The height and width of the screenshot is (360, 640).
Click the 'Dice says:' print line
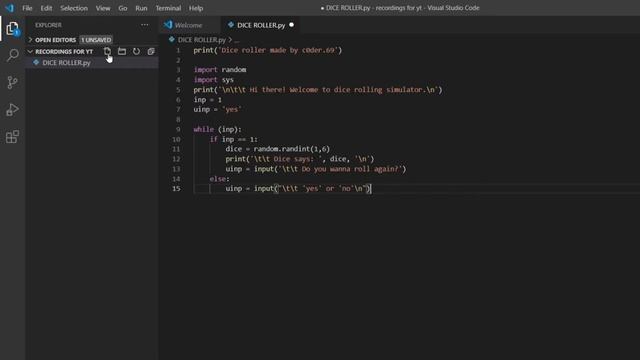[300, 159]
